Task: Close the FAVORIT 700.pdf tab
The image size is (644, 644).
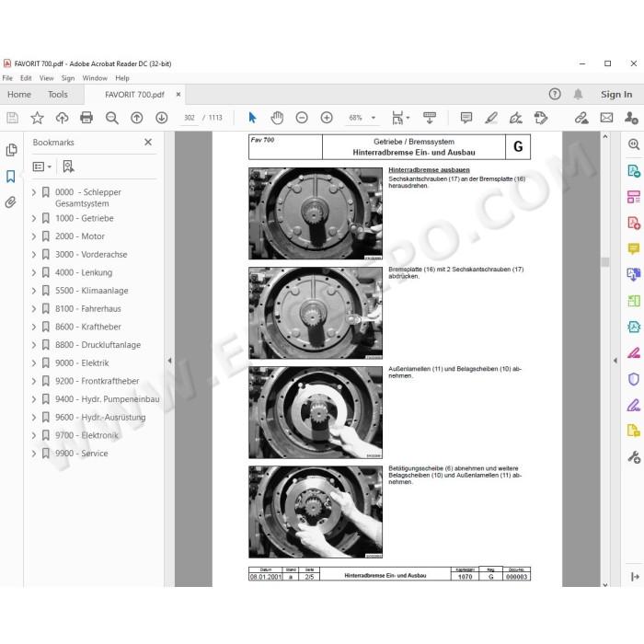Action: 178,95
